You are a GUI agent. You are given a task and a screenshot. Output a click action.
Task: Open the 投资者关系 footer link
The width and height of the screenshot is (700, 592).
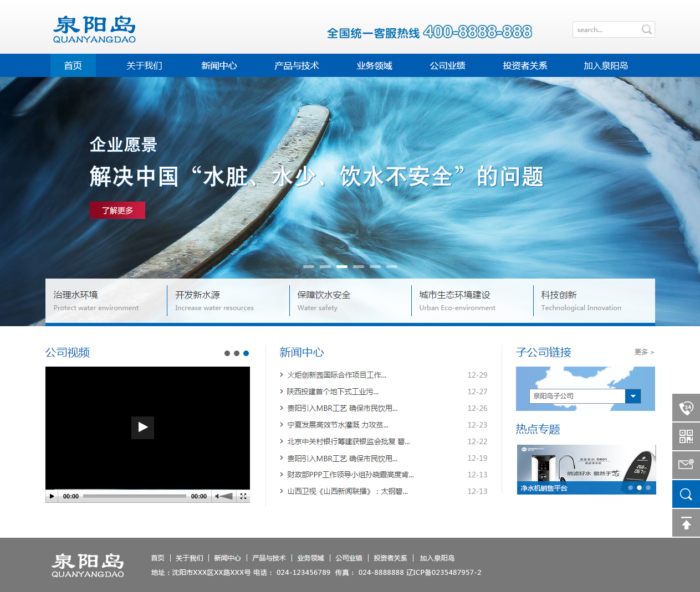[x=390, y=558]
